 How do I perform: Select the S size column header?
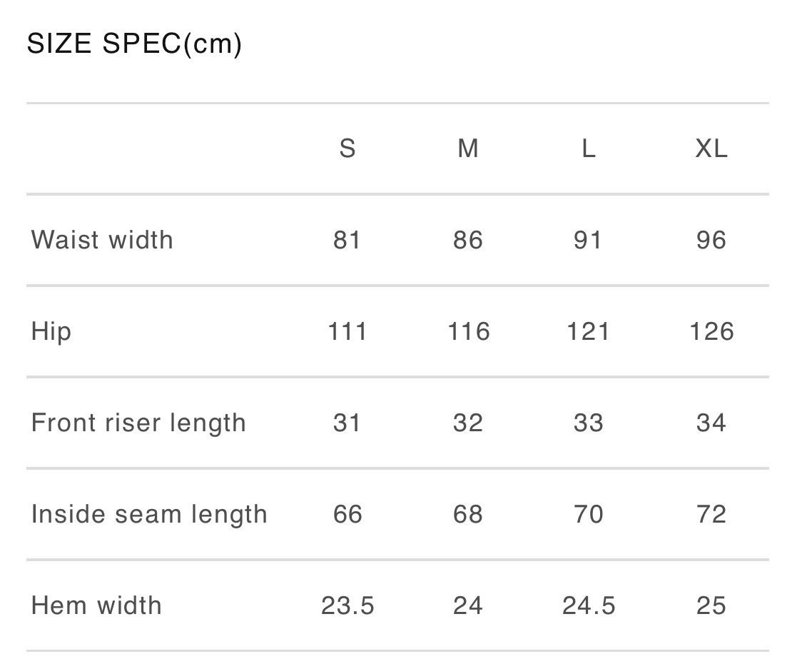point(347,149)
